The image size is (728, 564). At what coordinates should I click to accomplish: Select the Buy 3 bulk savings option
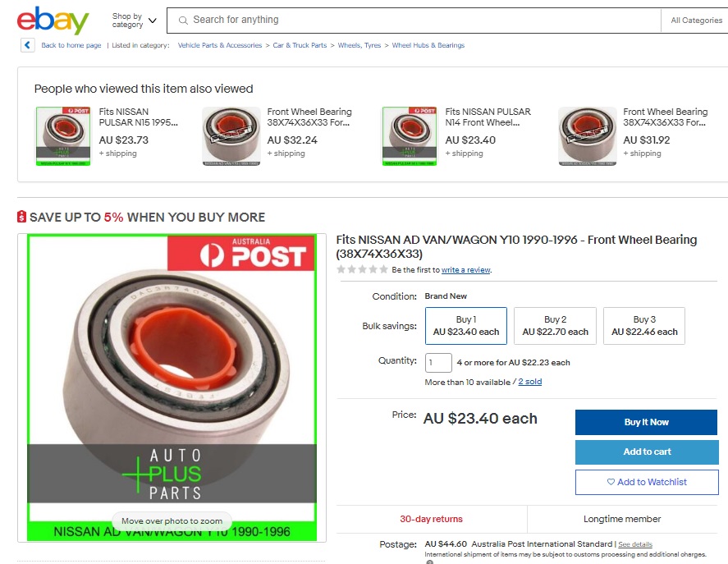point(644,326)
